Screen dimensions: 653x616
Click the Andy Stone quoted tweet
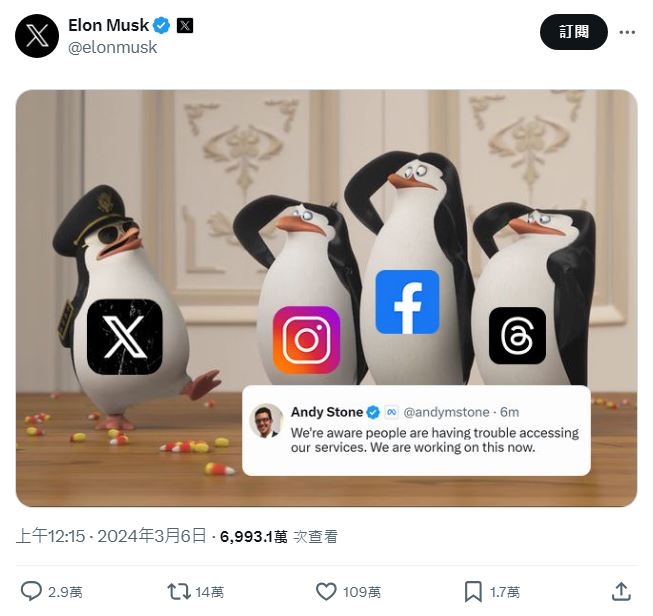tap(416, 430)
